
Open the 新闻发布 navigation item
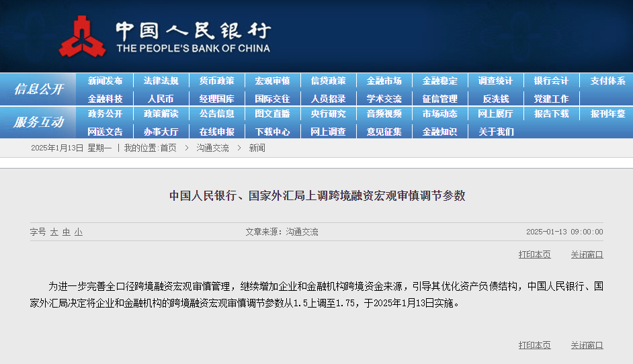[105, 81]
